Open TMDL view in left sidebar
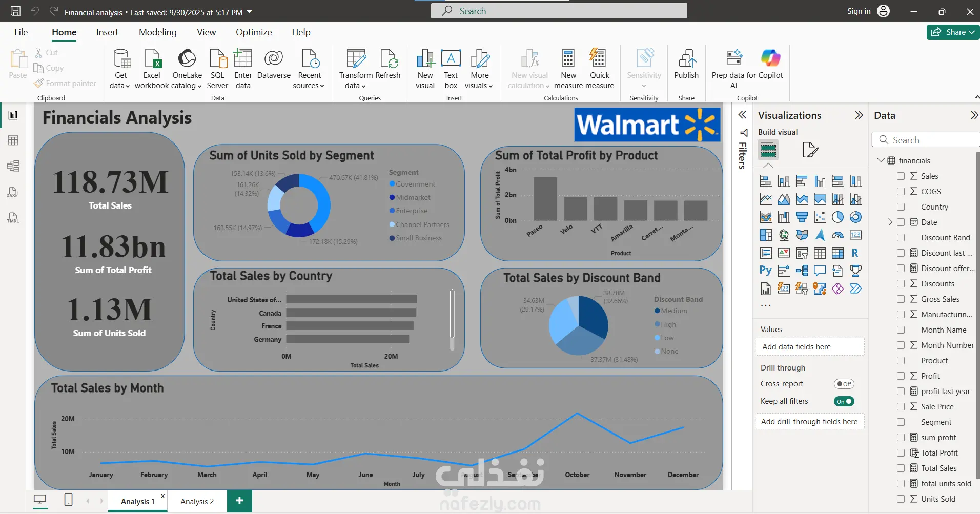980x514 pixels. coord(13,218)
